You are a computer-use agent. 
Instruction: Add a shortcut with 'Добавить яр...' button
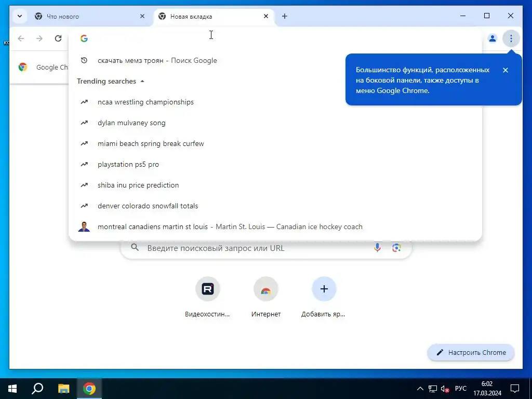(x=324, y=297)
